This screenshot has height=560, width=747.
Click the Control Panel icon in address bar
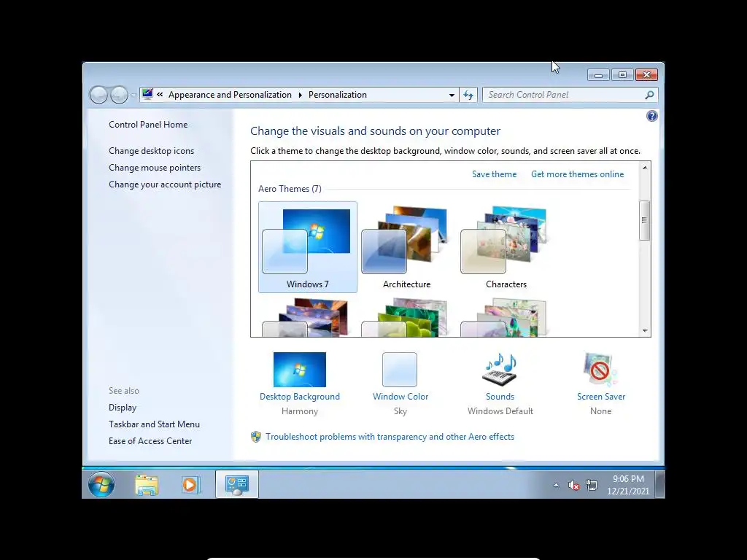coord(147,94)
